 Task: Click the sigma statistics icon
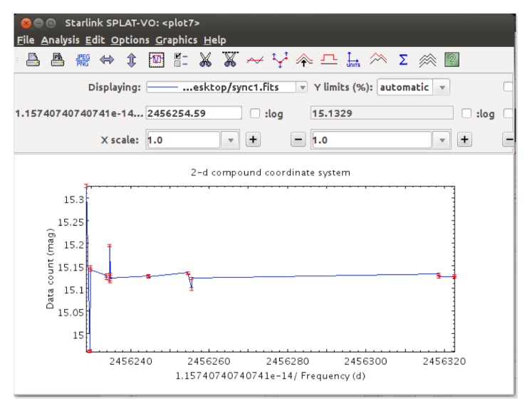(403, 60)
